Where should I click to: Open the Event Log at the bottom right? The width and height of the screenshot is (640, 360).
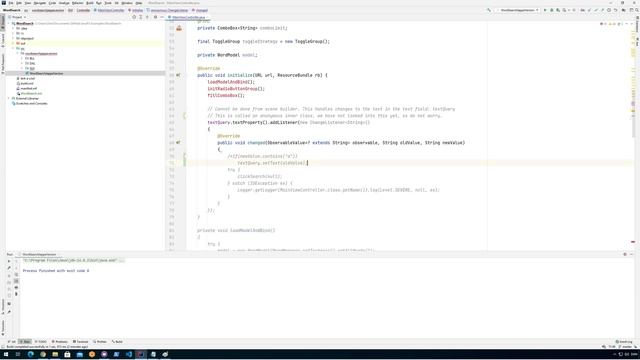tap(624, 342)
